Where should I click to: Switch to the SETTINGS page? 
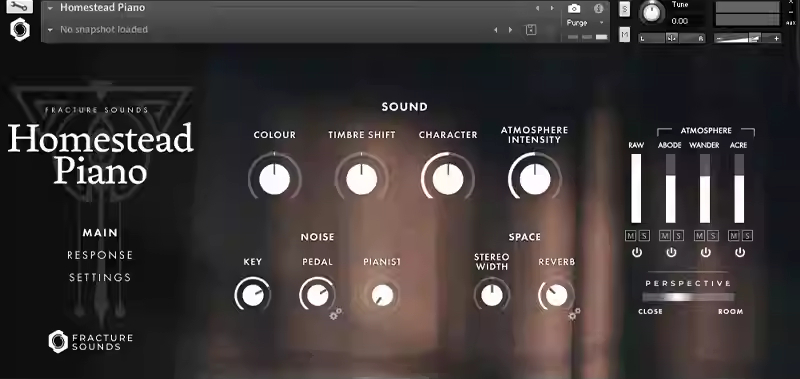100,277
